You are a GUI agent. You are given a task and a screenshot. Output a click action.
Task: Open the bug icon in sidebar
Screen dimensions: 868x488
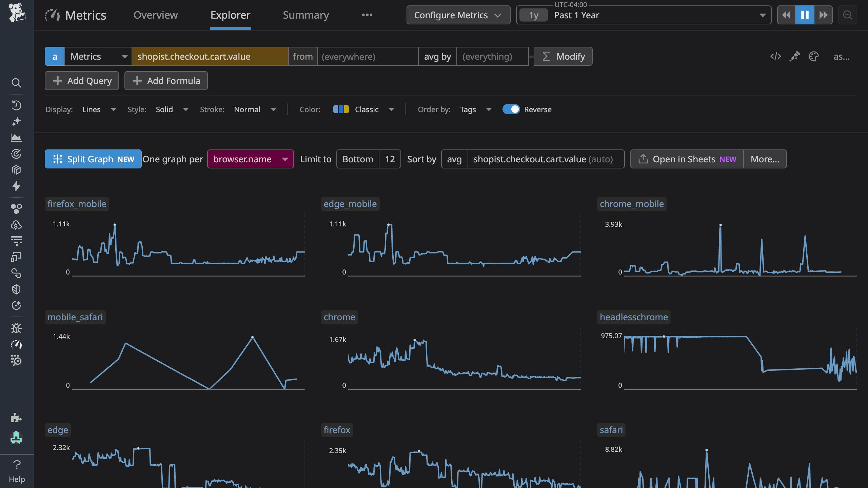click(x=16, y=328)
